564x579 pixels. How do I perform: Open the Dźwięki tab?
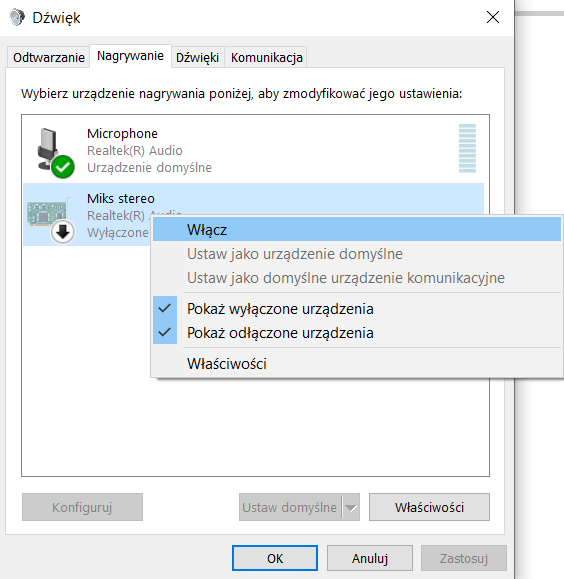click(x=197, y=57)
